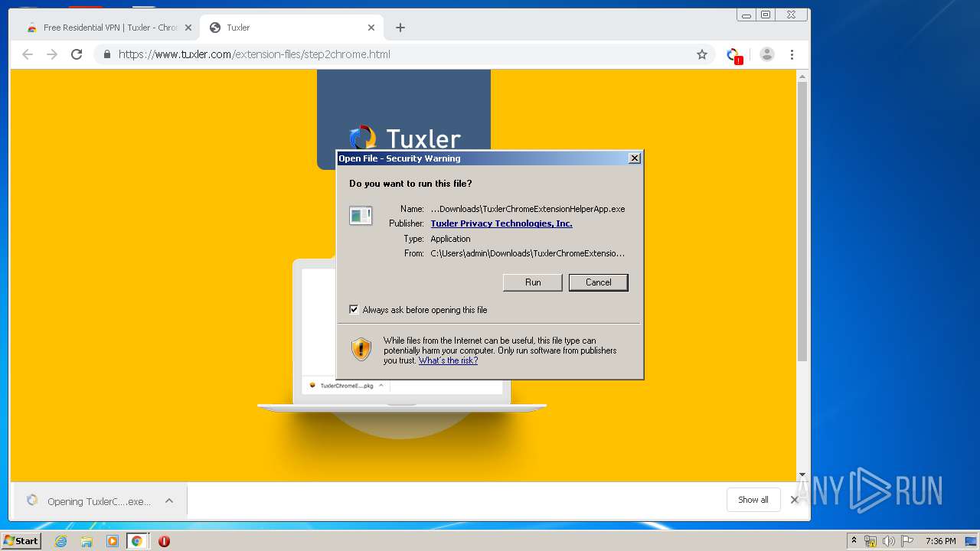
Task: Click Run in the security warning dialog
Action: pyautogui.click(x=533, y=282)
